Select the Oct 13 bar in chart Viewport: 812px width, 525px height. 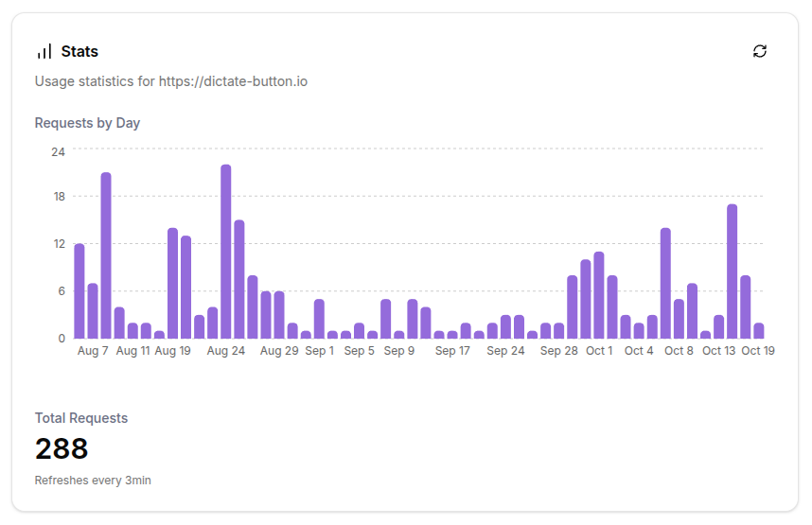[x=719, y=326]
